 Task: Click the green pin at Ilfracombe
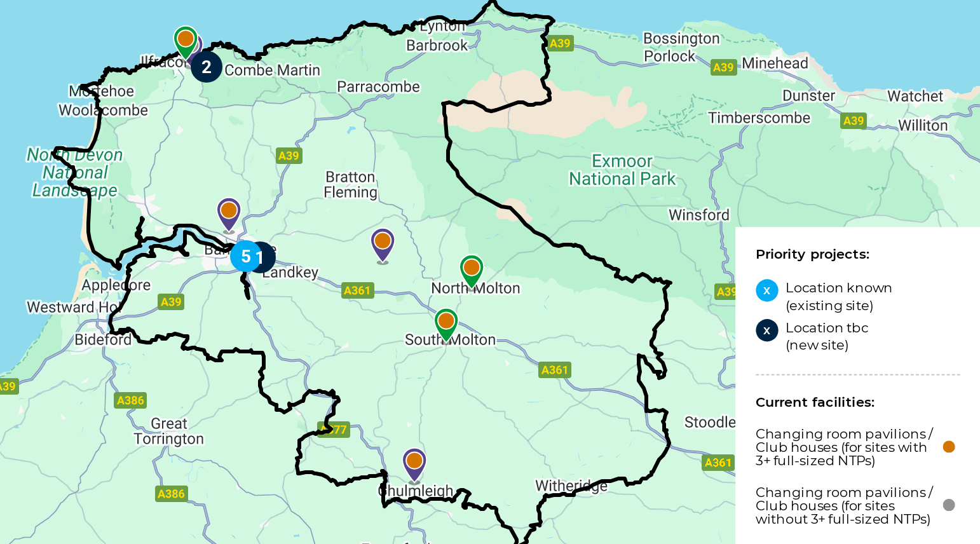pos(186,41)
